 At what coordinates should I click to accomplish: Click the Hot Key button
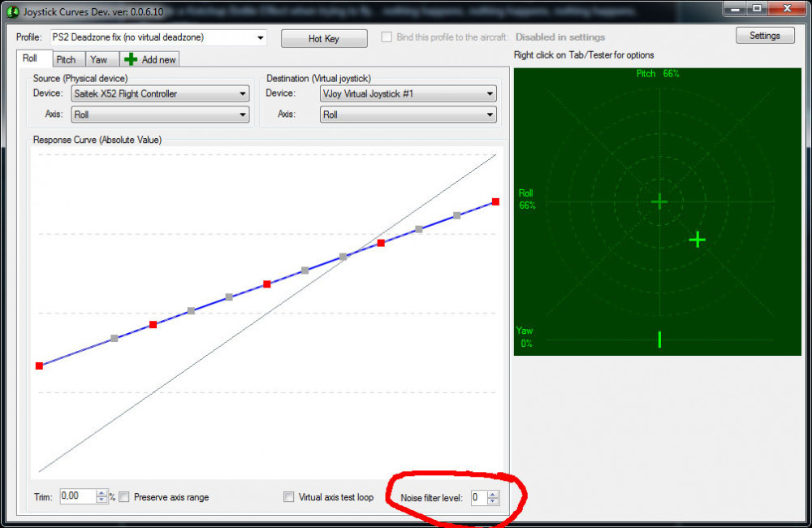324,38
